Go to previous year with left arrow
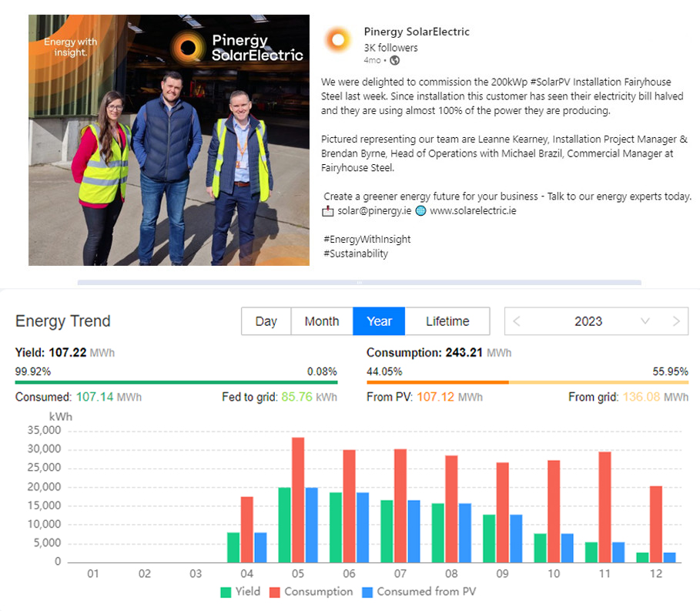Image resolution: width=700 pixels, height=611 pixels. click(x=517, y=321)
